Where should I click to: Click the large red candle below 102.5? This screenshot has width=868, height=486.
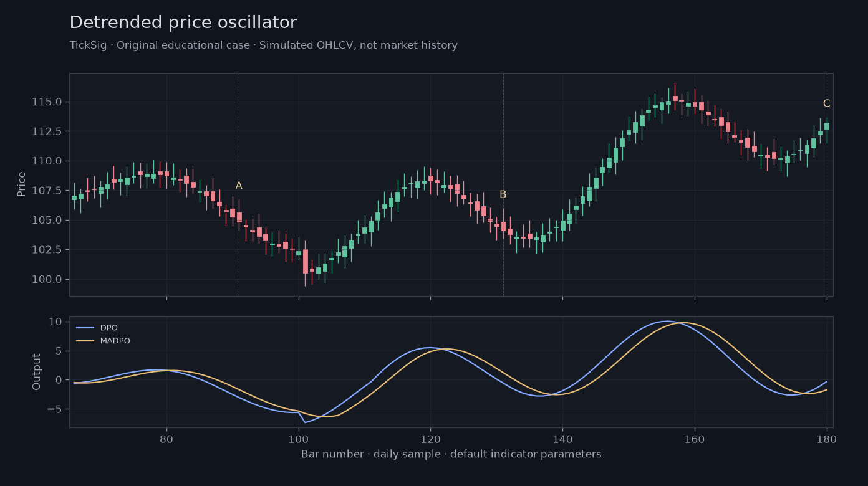pos(306,262)
